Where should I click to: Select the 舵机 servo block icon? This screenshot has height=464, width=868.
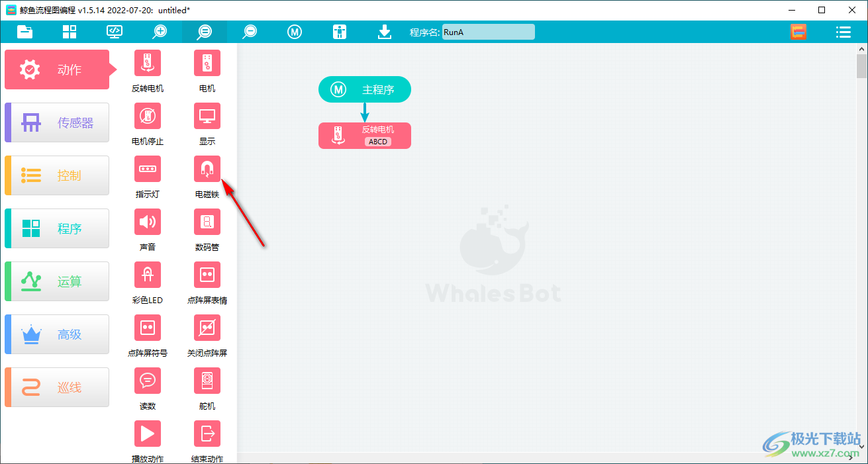tap(207, 381)
